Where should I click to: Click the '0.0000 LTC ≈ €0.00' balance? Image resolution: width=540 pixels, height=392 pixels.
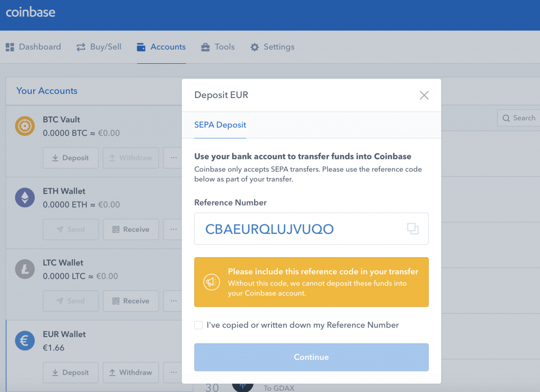point(80,276)
